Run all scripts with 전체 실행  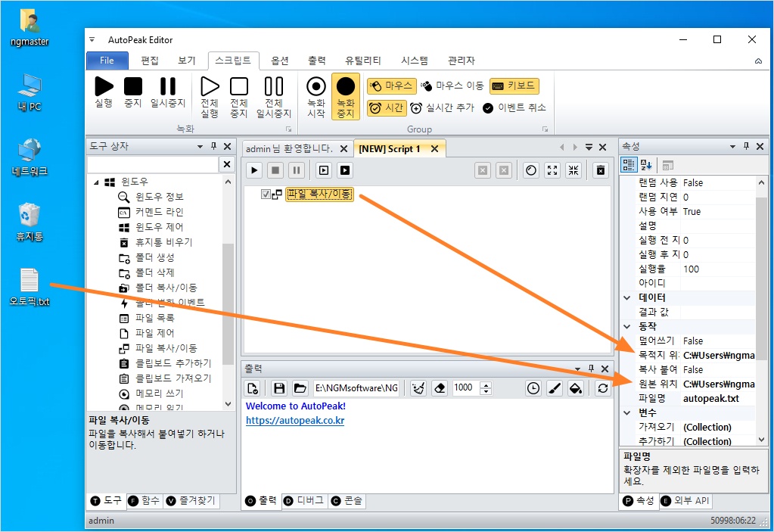210,97
